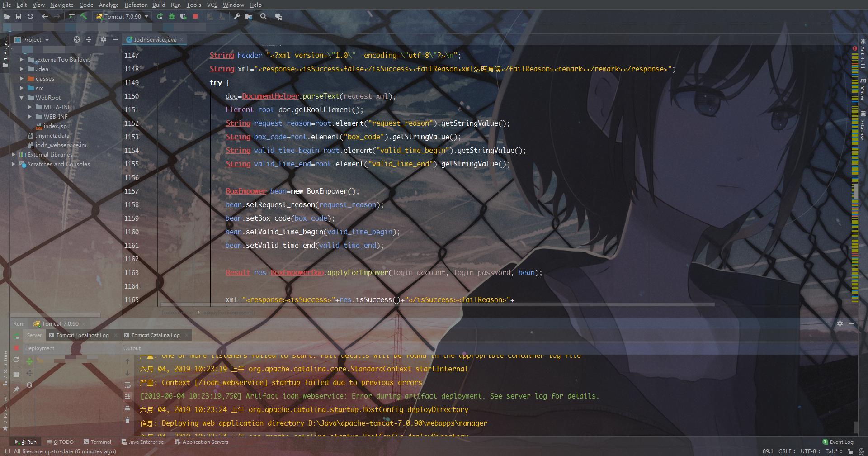The width and height of the screenshot is (868, 456).
Task: Select the Server tab in Run panel
Action: click(34, 335)
